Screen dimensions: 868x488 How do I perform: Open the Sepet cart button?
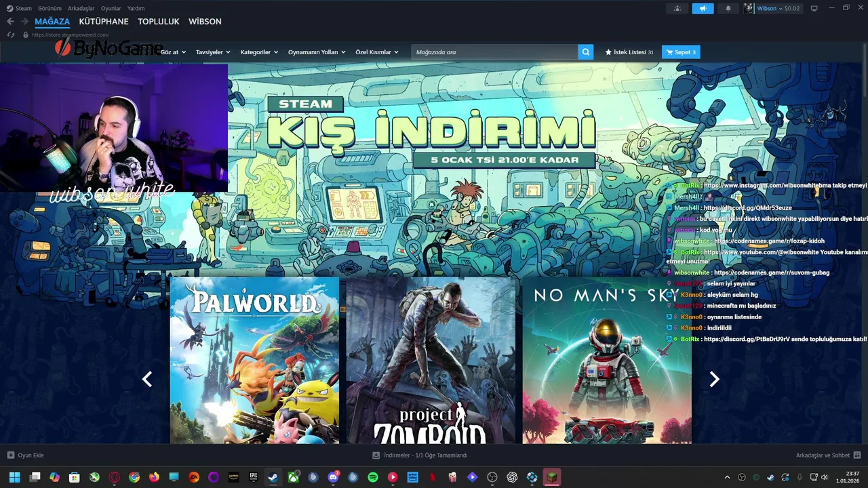[680, 52]
